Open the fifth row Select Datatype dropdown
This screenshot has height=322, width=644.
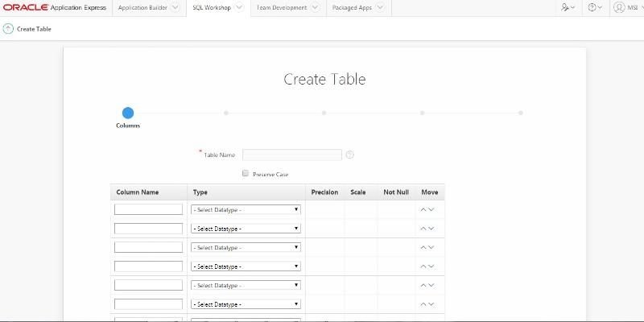pyautogui.click(x=246, y=285)
